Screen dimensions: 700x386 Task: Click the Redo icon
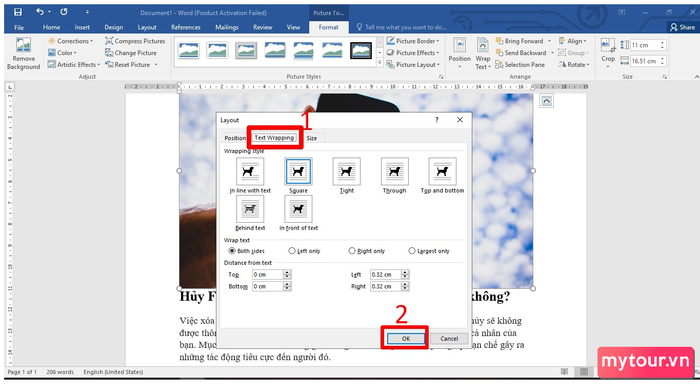[64, 12]
